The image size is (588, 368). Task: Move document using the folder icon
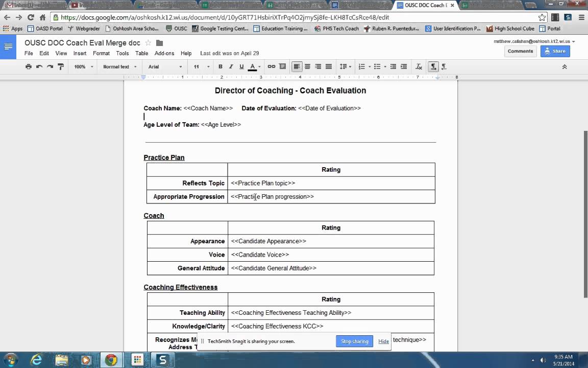point(159,43)
